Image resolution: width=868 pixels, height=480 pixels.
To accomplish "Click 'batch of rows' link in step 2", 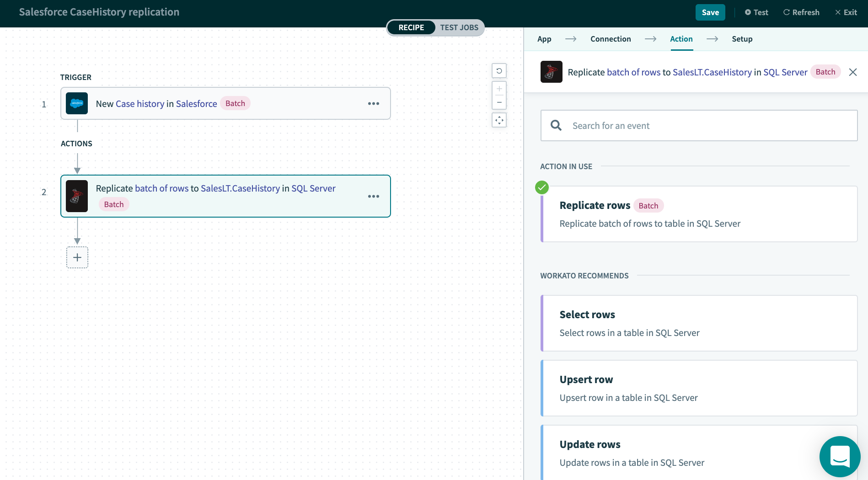I will coord(161,188).
